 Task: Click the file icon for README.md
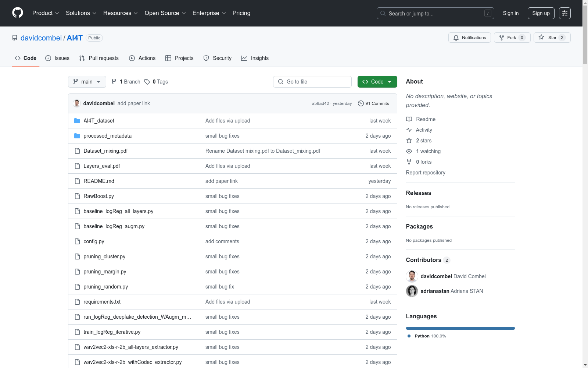pyautogui.click(x=77, y=181)
